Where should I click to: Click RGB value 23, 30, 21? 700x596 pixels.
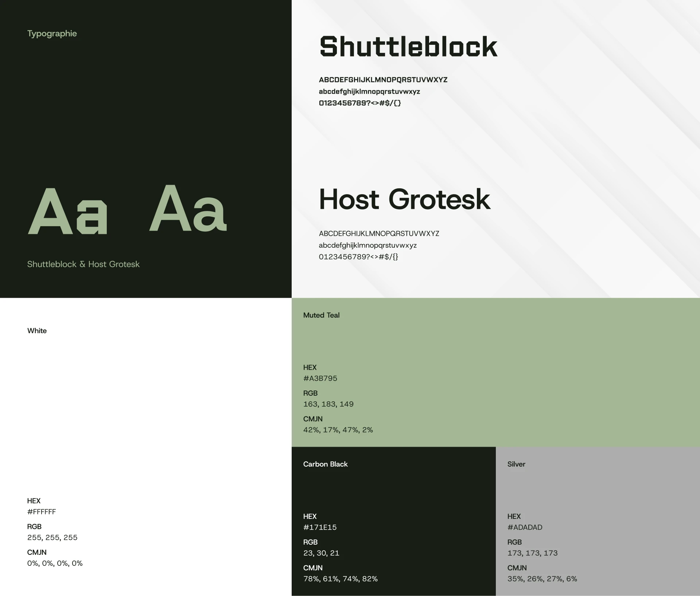tap(321, 553)
